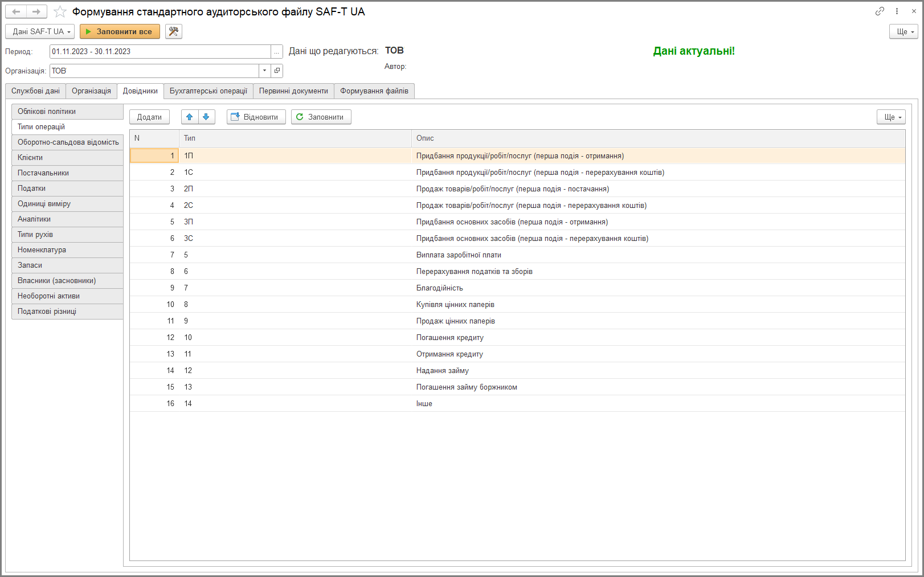Open the Клієнти section
The image size is (924, 577).
(67, 158)
